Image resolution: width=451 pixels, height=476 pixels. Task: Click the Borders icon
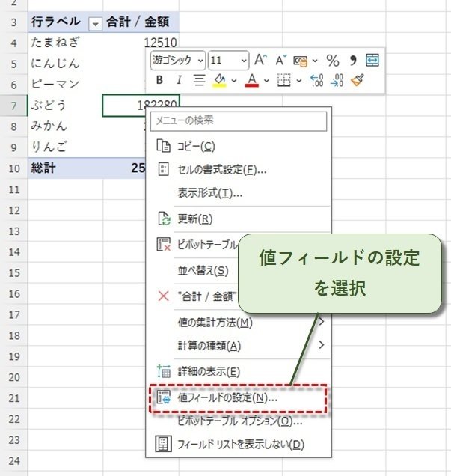pyautogui.click(x=284, y=80)
